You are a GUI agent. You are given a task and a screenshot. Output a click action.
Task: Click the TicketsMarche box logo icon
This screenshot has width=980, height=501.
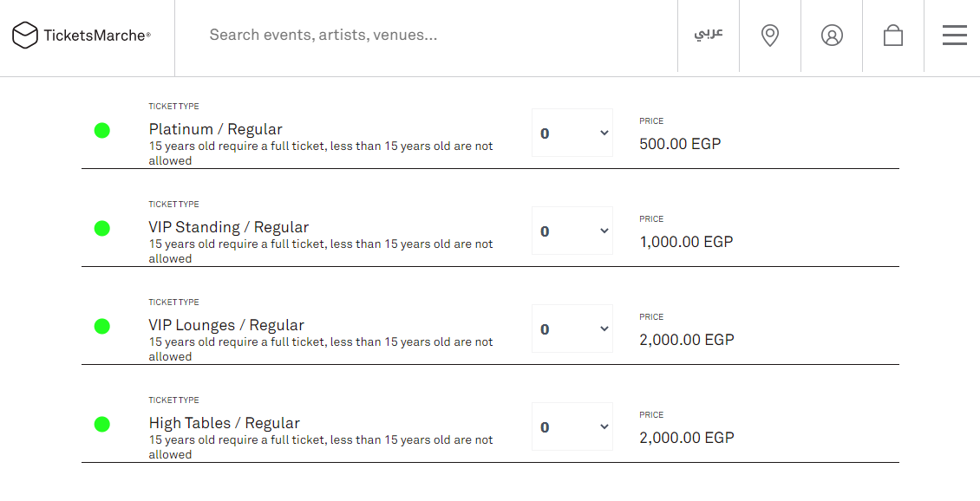(25, 36)
